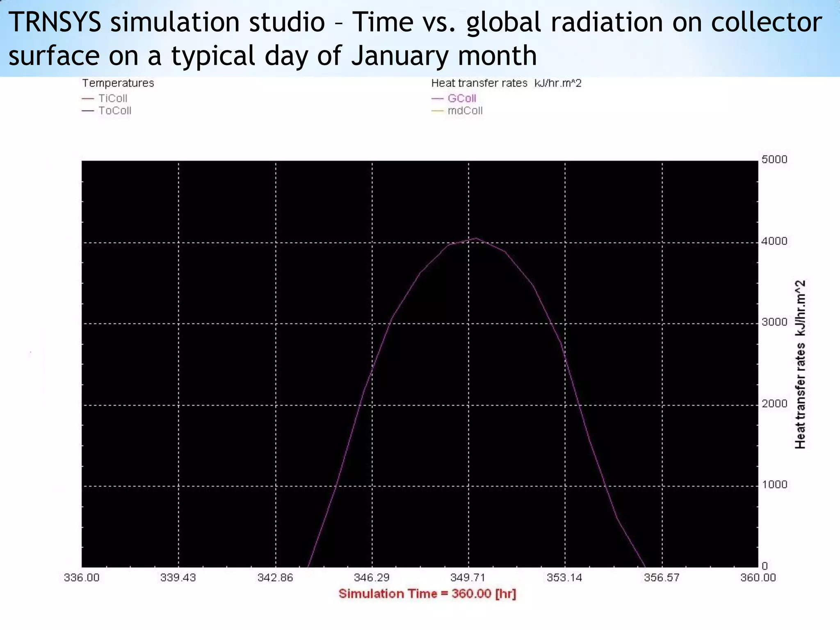Click the Heat transfer rates legend heading
The height and width of the screenshot is (630, 840).
[506, 83]
